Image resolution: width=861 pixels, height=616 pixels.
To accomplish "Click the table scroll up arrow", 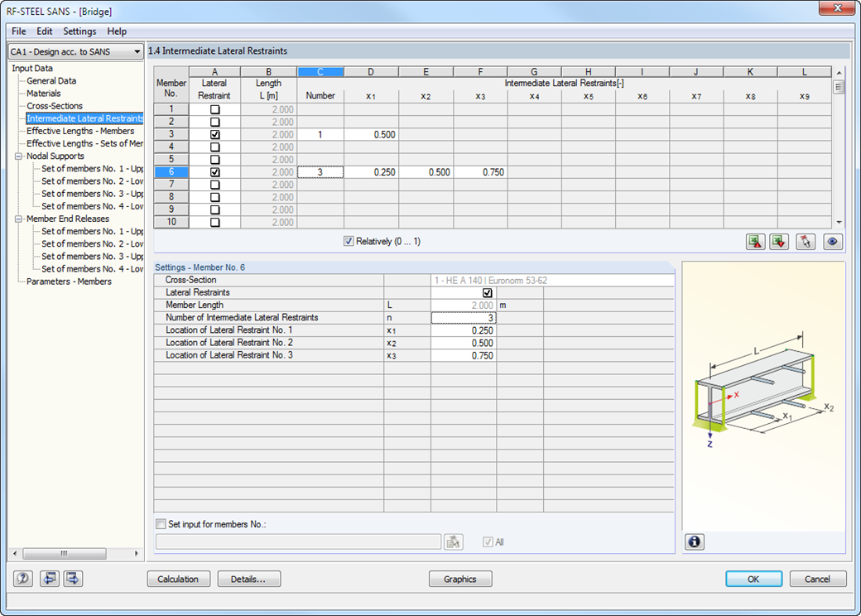I will pos(839,73).
